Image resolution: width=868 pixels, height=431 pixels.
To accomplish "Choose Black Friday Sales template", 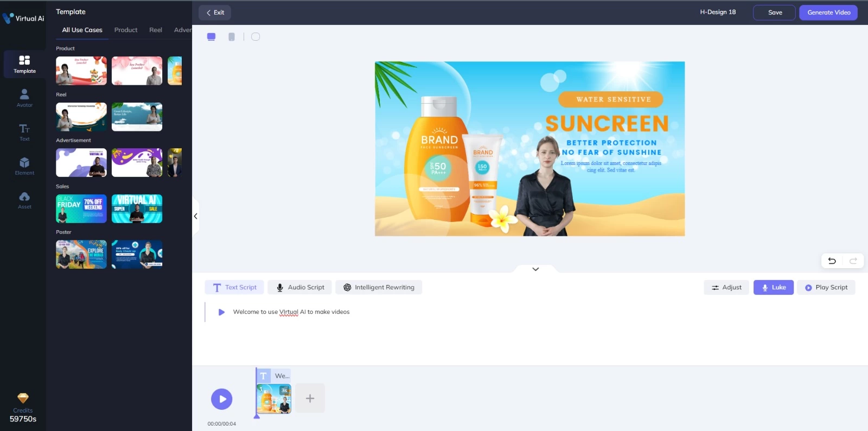I will coord(81,208).
